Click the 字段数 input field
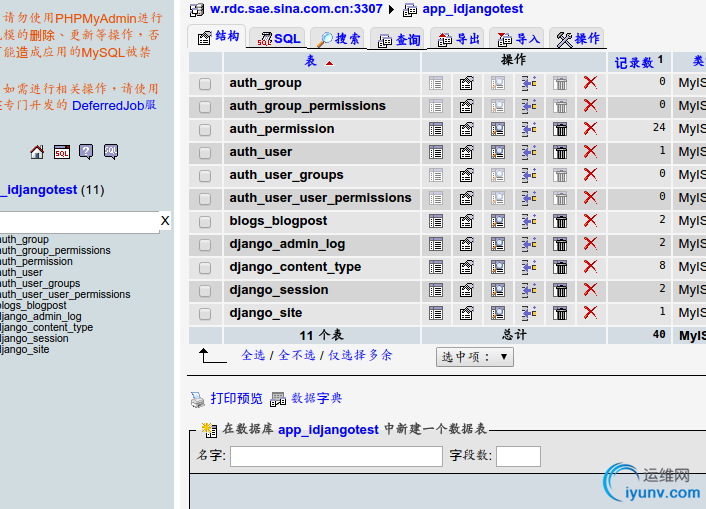Image resolution: width=706 pixels, height=509 pixels. (x=518, y=457)
